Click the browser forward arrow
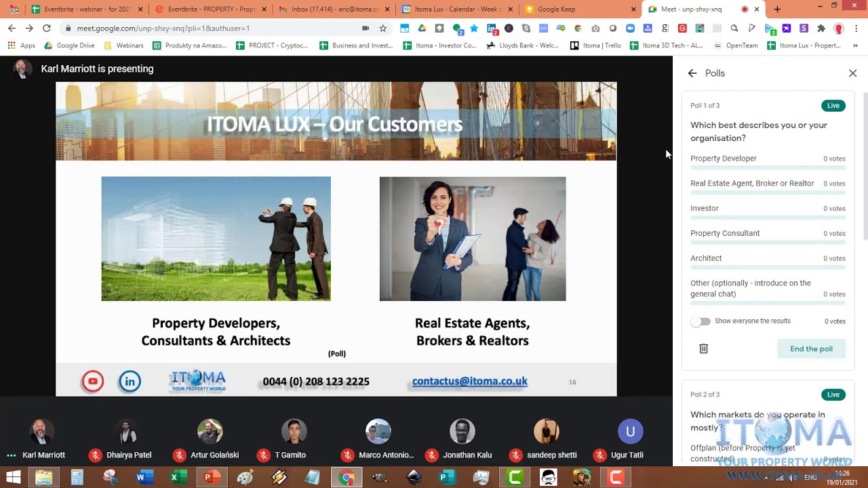This screenshot has height=488, width=868. [x=29, y=28]
